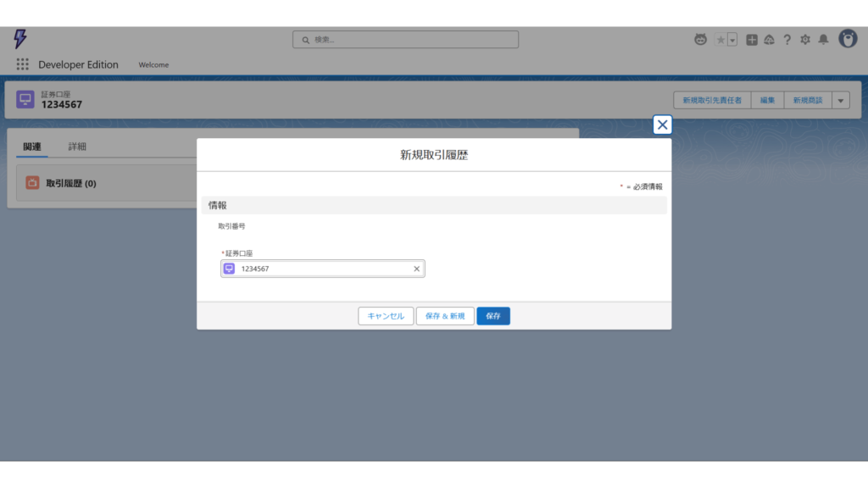868x488 pixels.
Task: Click the 新規取引先責任者 button
Action: tap(712, 100)
